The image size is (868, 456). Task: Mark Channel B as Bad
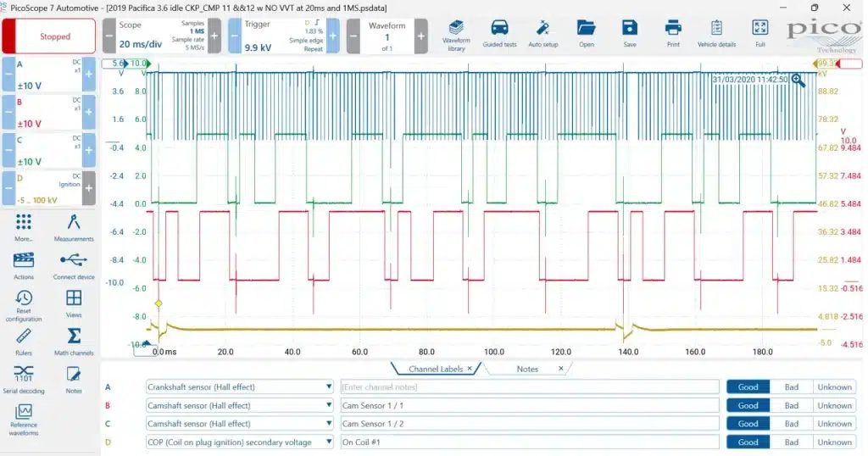tap(792, 405)
